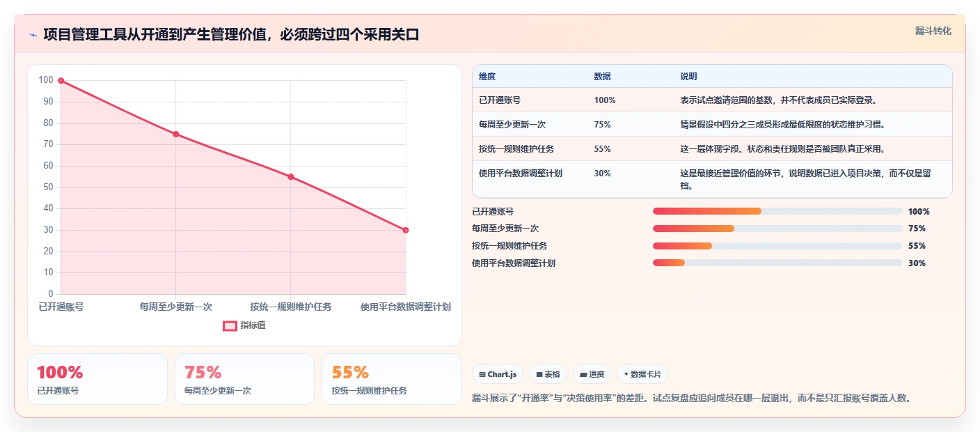Screen dimensions: 980x432
Task: Click the chart data point at value 30
Action: [x=406, y=230]
